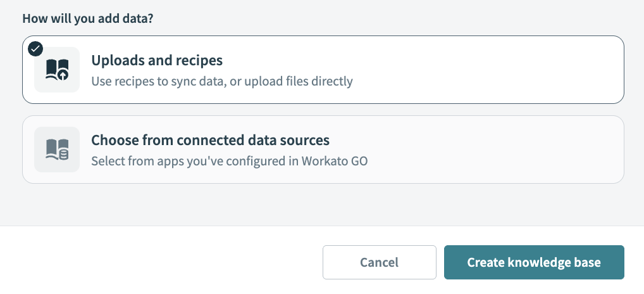Click the "Uploads and recipes" title text
The image size is (644, 294).
(157, 61)
